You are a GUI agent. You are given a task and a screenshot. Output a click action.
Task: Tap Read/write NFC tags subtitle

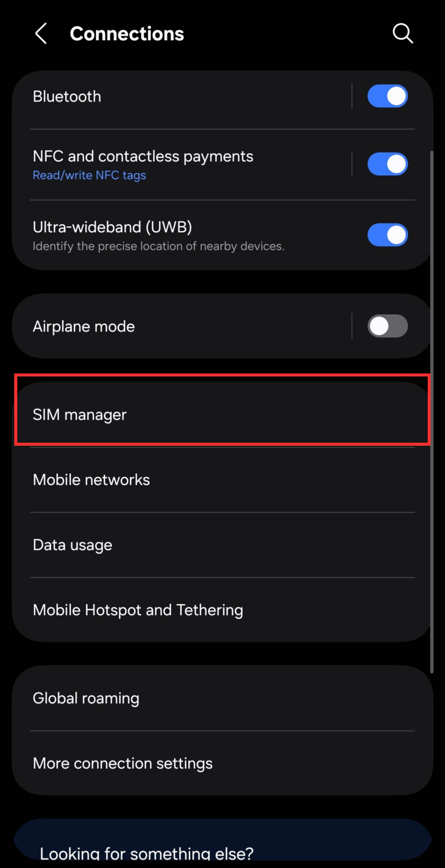pyautogui.click(x=89, y=175)
